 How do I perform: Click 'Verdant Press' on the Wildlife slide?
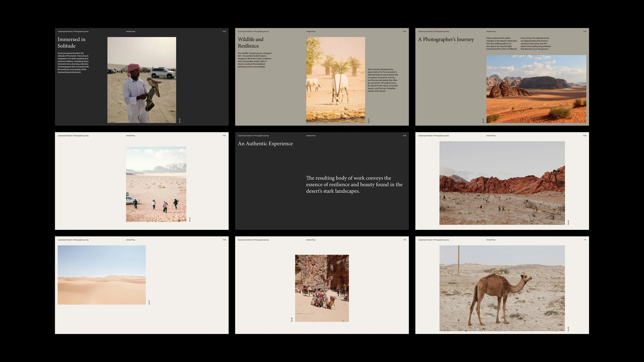311,31
